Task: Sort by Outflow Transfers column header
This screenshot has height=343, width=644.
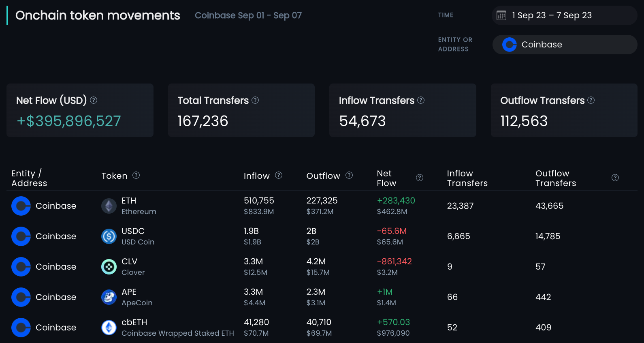Action: pos(556,178)
